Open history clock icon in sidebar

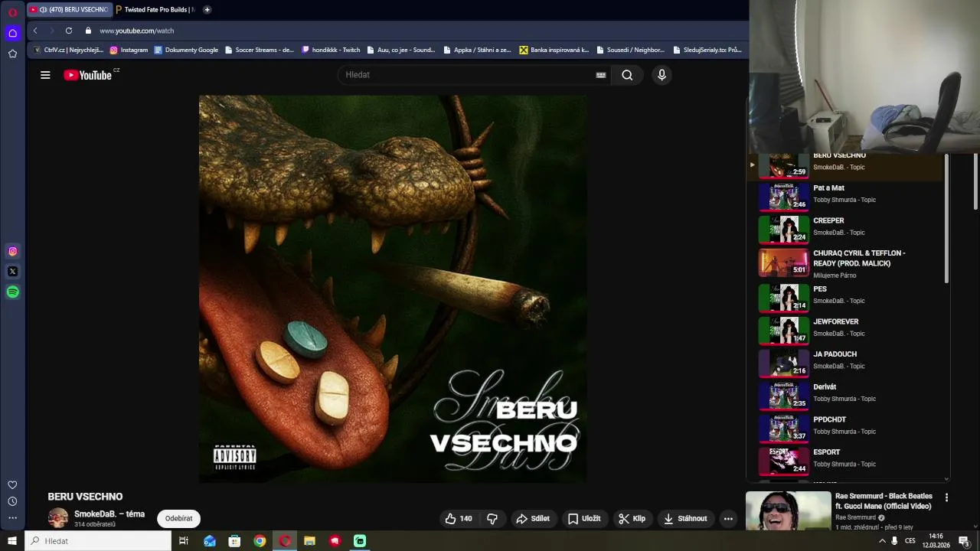(12, 501)
